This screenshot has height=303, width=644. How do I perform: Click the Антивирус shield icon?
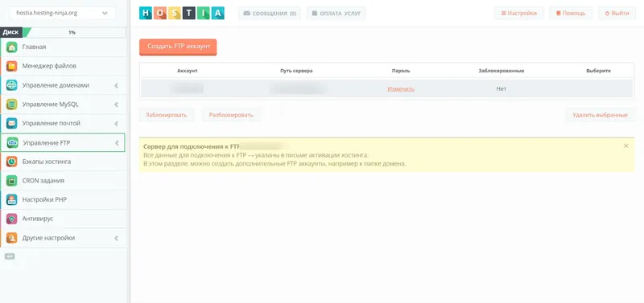(11, 219)
